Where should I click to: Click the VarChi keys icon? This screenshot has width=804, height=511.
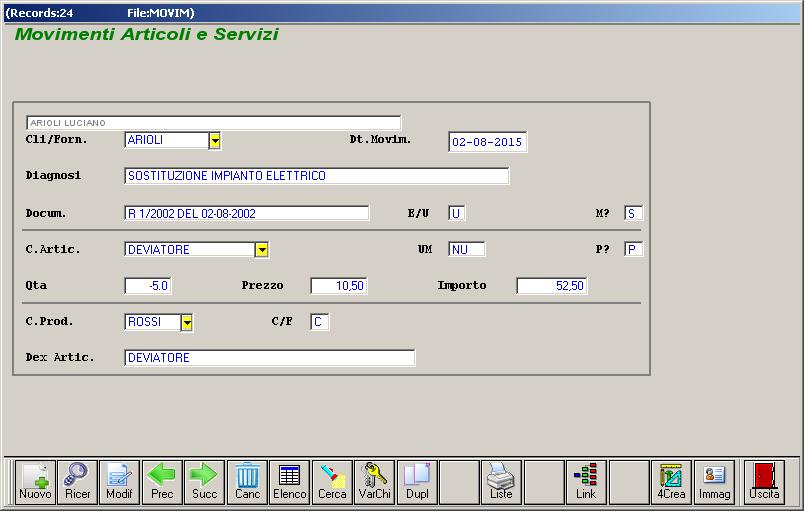coord(375,482)
